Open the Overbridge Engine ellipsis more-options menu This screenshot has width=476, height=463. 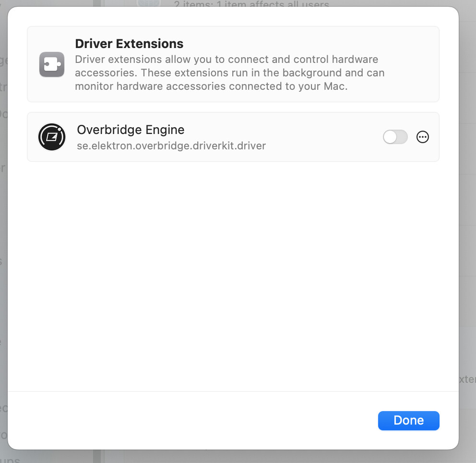423,137
